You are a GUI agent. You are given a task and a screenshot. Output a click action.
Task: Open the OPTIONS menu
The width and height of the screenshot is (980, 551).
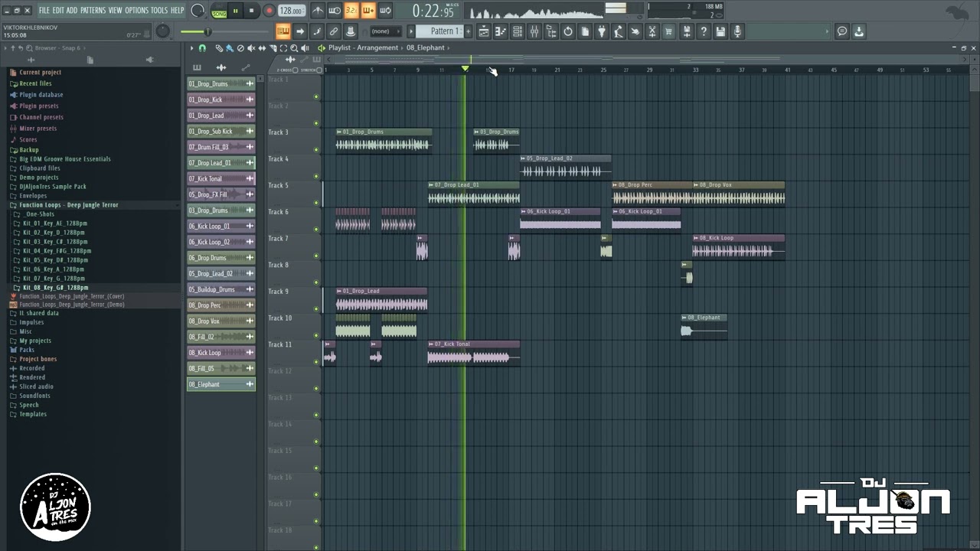point(136,10)
